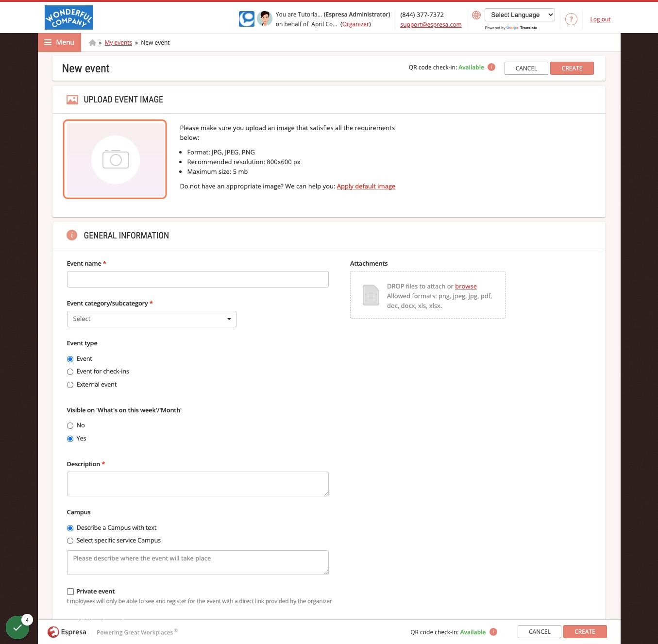Viewport: 658px width, 644px height.
Task: Select Event for check-ins option
Action: [70, 372]
